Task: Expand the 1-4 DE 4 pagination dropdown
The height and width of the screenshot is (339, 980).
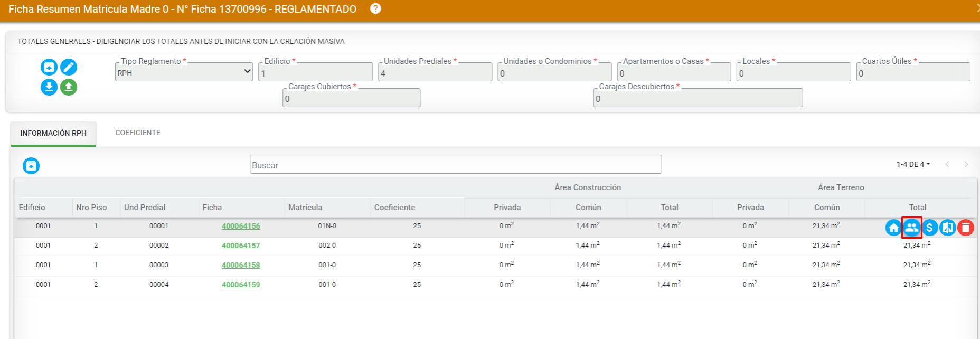Action: [913, 164]
